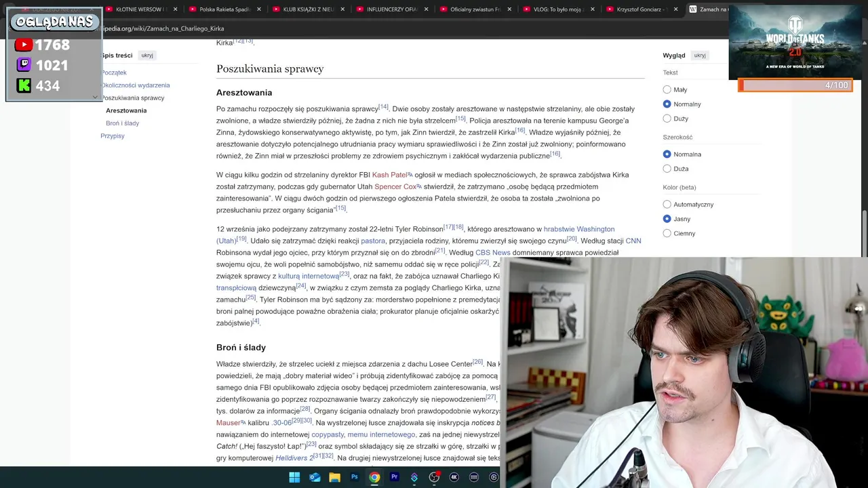Close the Krzysztof Gonciarz tab
The image size is (868, 488).
[675, 9]
